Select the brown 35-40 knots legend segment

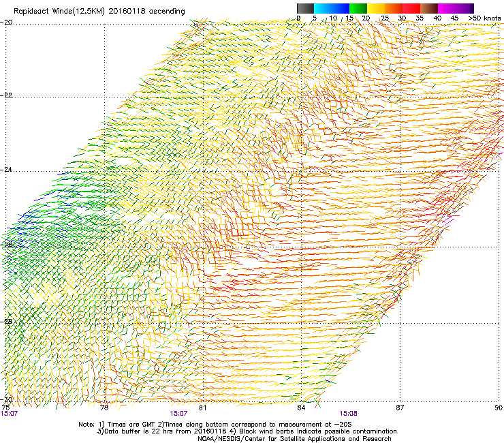(x=429, y=8)
